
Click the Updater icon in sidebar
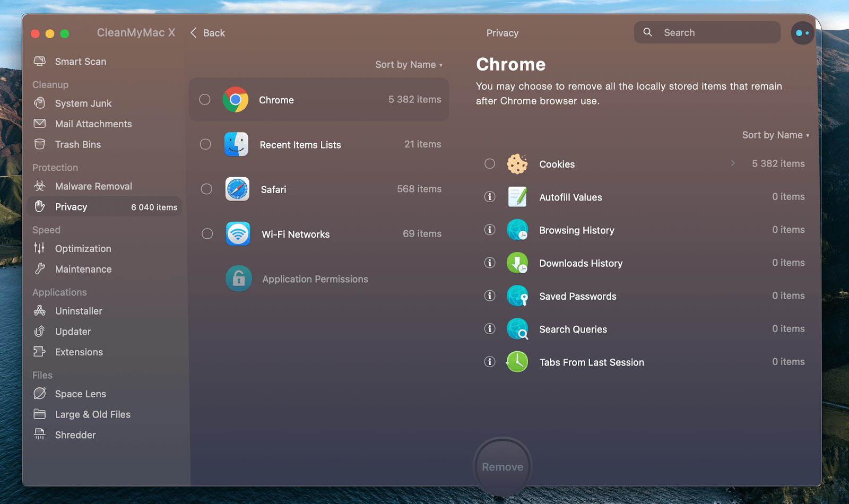(40, 332)
